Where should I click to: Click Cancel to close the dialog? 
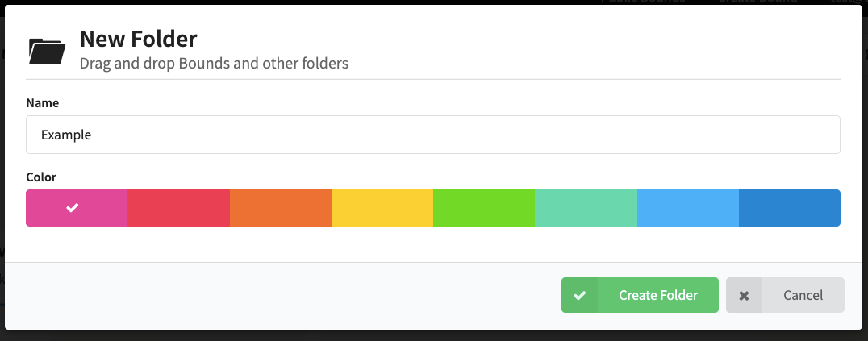coord(785,295)
